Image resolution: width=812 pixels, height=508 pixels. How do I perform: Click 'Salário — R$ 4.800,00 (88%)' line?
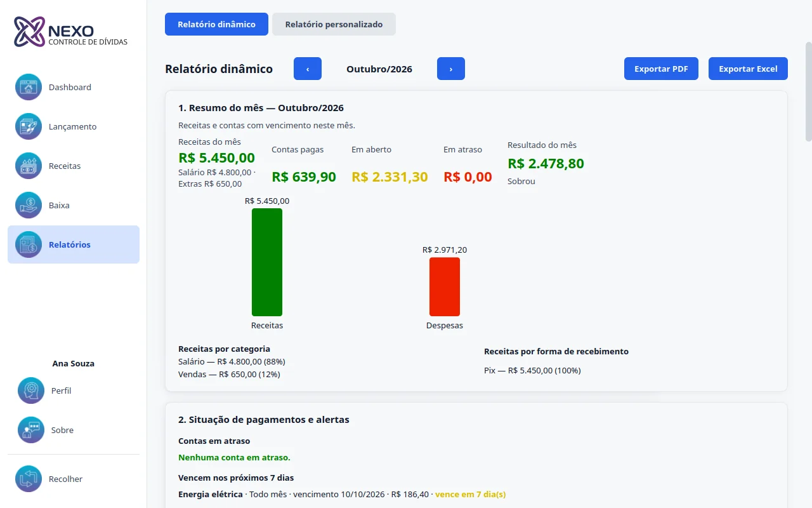[x=232, y=361]
